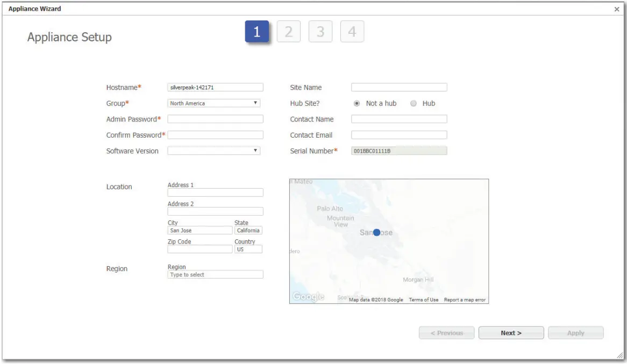627x364 pixels.
Task: Click the Next button
Action: [x=510, y=332]
